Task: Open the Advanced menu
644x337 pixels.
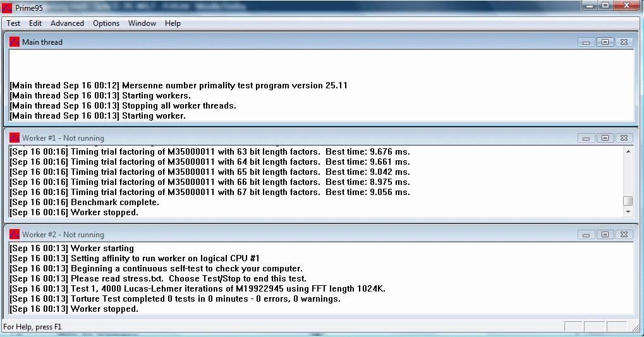Action: tap(67, 23)
